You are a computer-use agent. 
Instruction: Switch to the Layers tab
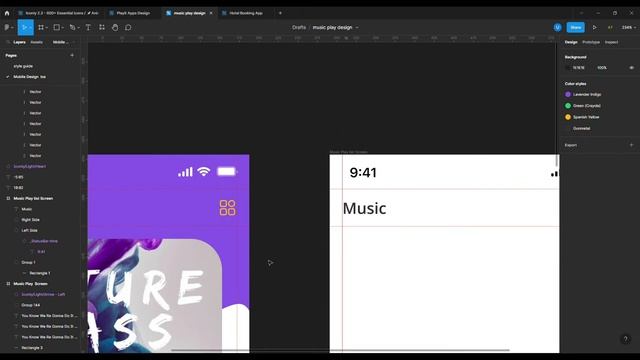tap(19, 42)
